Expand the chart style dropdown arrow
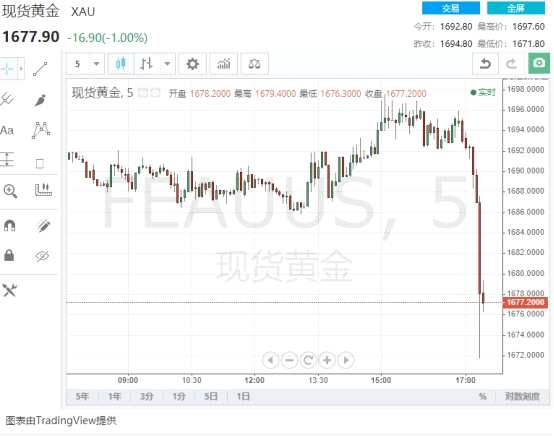 pos(167,64)
